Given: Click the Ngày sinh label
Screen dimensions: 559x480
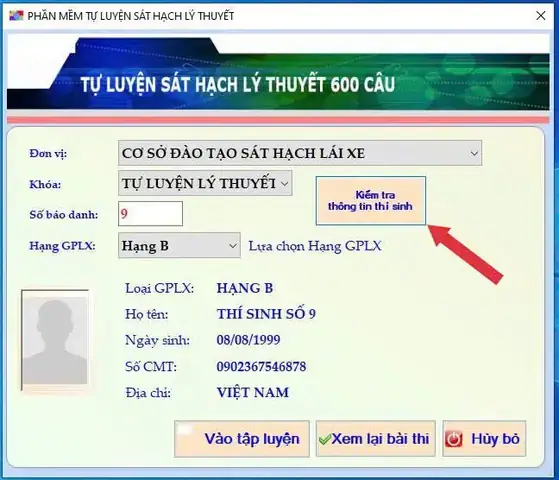Looking at the screenshot, I should click(x=157, y=340).
